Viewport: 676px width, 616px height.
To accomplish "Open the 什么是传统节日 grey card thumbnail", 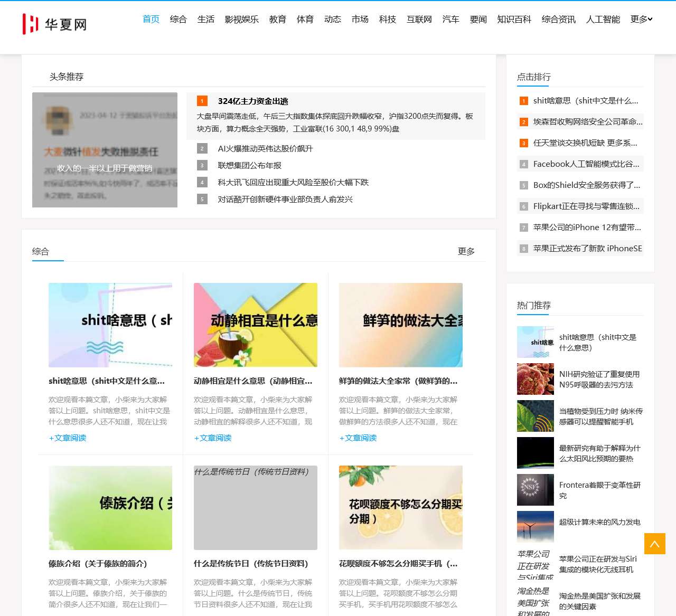I will click(256, 508).
